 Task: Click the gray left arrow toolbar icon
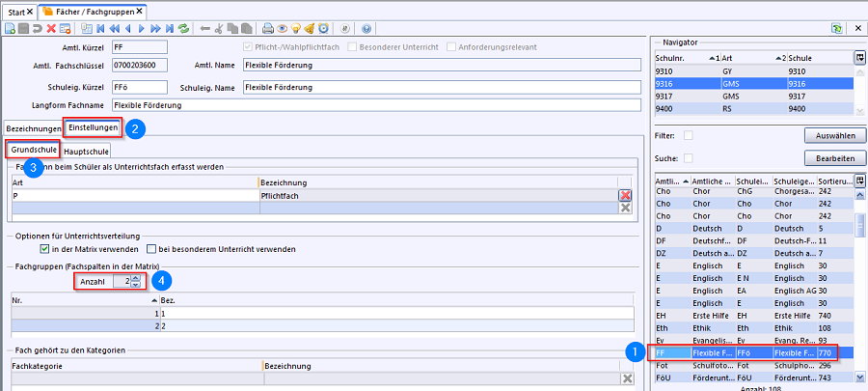click(x=204, y=28)
